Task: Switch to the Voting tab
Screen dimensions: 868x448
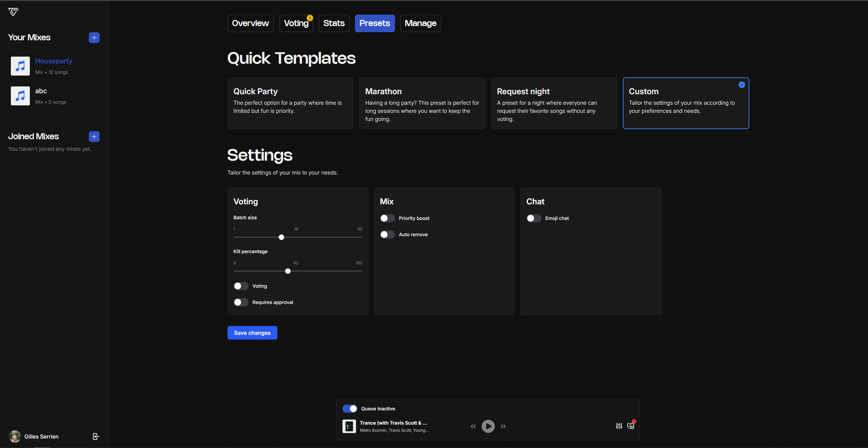Action: 296,23
